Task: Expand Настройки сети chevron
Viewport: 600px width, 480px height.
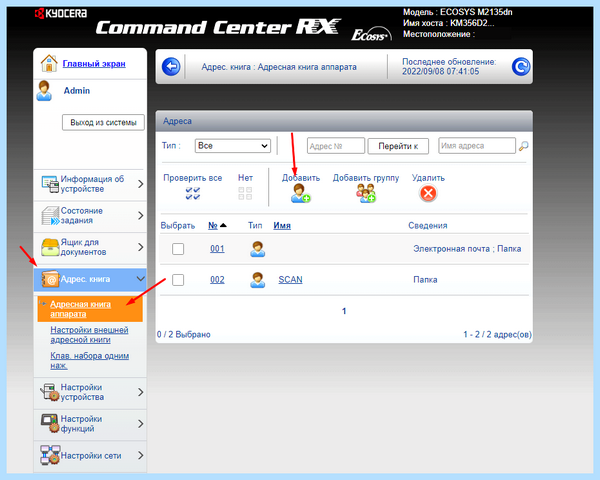Action: (140, 455)
